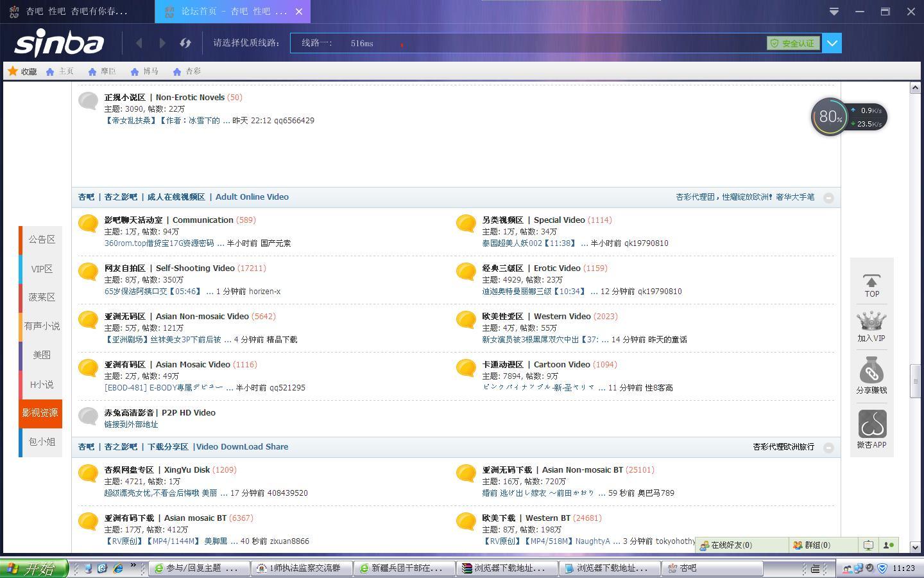Open the Non-Erotic Novels forum link
The width and height of the screenshot is (924, 578).
pyautogui.click(x=190, y=98)
